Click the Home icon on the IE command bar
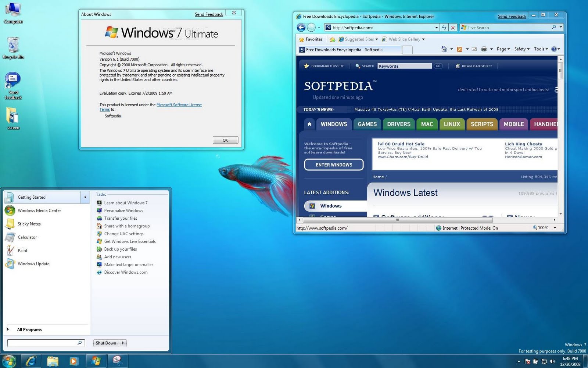Viewport: 588px width, 368px height. pyautogui.click(x=444, y=49)
